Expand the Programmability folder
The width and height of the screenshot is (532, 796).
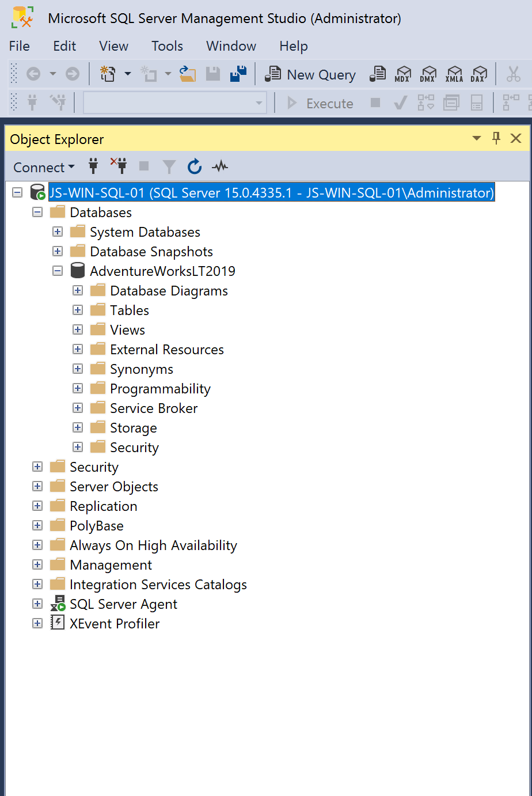pyautogui.click(x=78, y=388)
